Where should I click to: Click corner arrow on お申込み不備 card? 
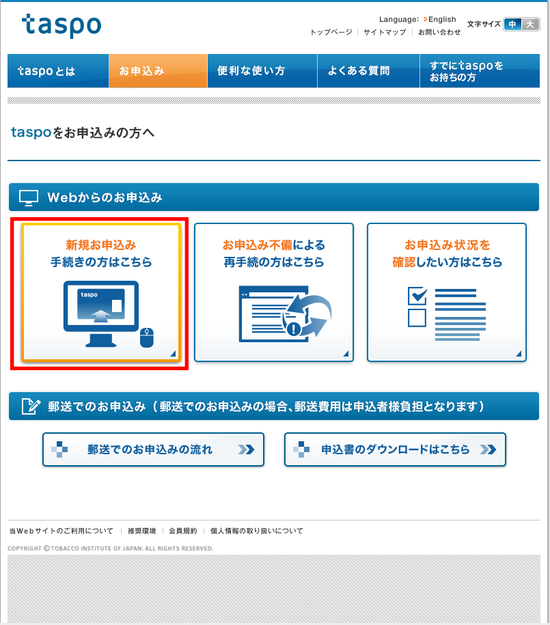coord(346,354)
